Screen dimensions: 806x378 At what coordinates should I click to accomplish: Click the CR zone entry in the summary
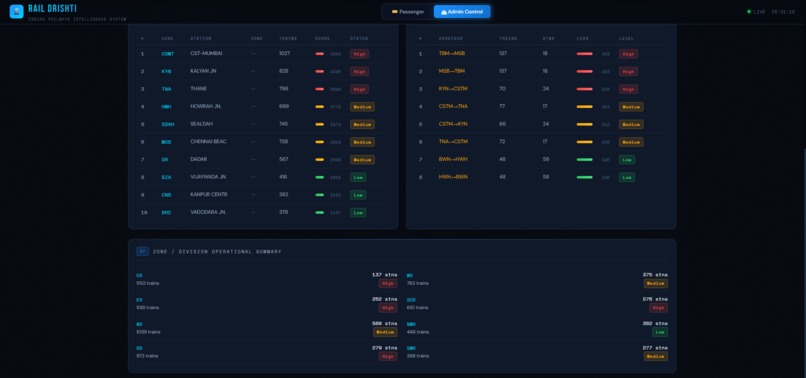click(x=267, y=279)
